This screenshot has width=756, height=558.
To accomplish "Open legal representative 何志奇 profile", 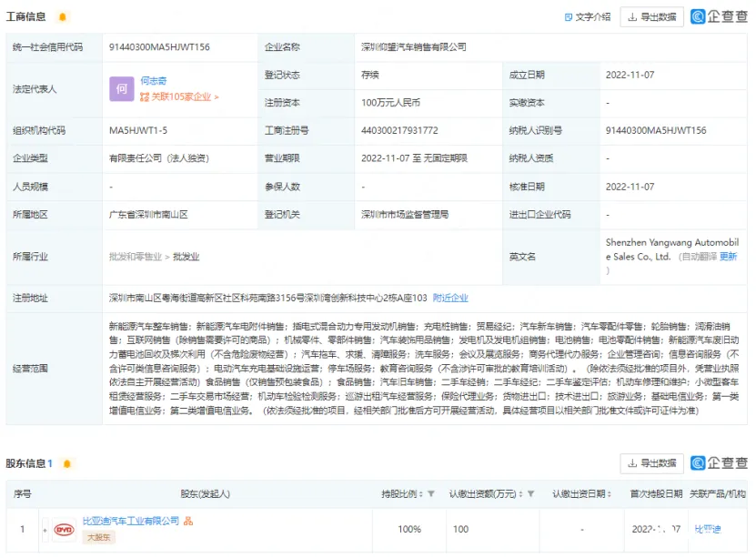I will (x=154, y=80).
